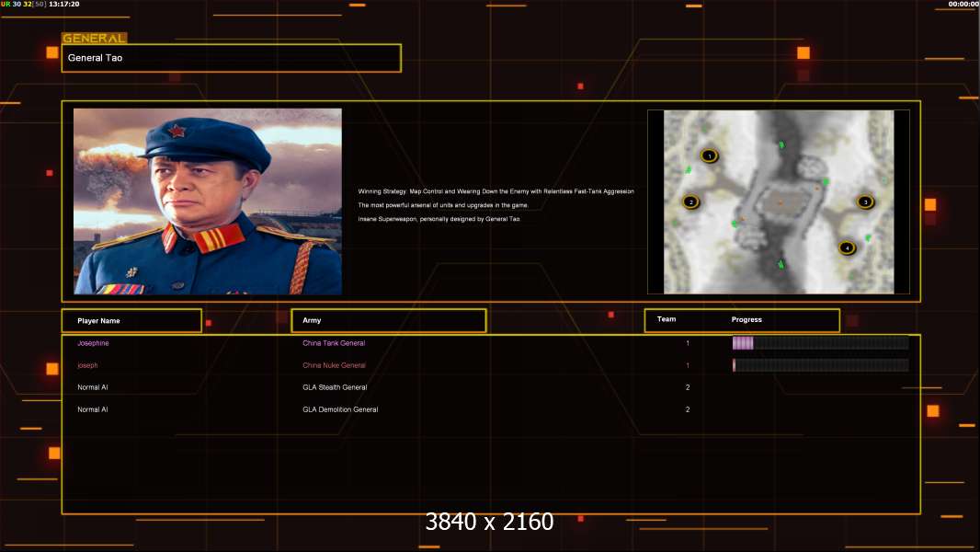Click the Insane Superweapon description line

click(x=439, y=219)
